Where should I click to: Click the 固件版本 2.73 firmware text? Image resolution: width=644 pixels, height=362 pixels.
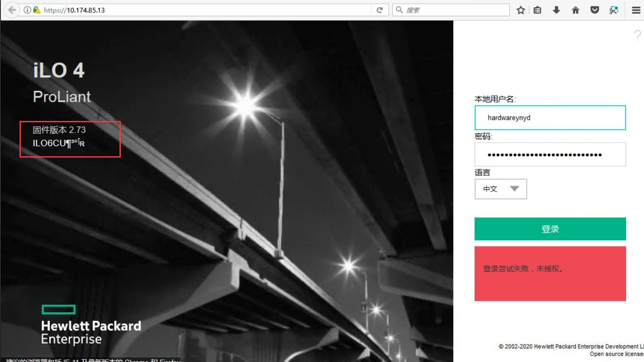59,130
